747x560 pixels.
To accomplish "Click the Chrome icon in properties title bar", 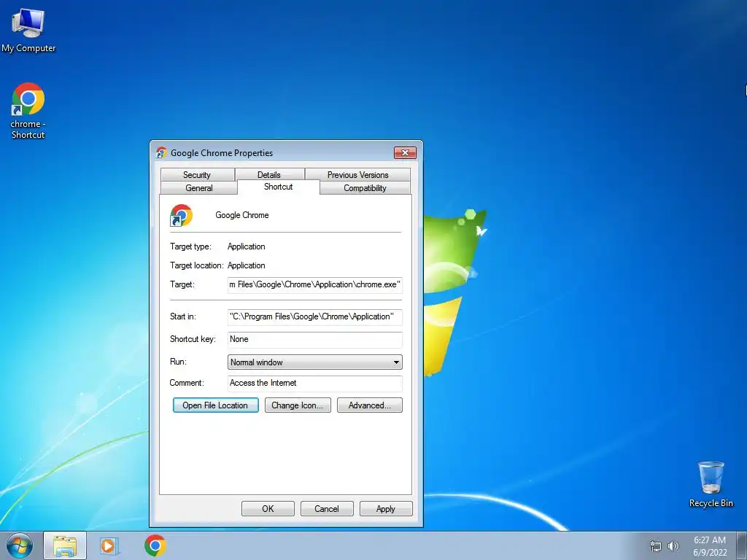I will pos(161,152).
